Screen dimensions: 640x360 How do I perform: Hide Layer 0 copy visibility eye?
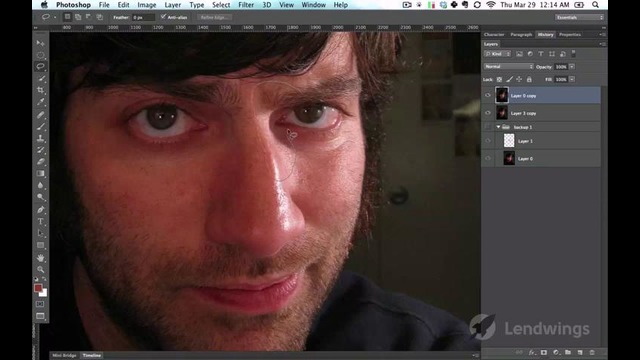[488, 96]
